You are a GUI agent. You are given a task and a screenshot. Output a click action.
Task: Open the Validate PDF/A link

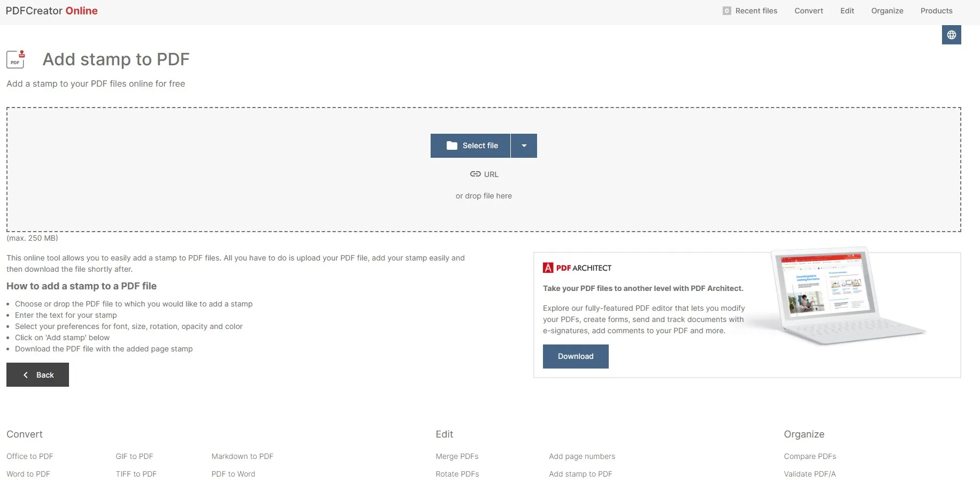point(809,474)
